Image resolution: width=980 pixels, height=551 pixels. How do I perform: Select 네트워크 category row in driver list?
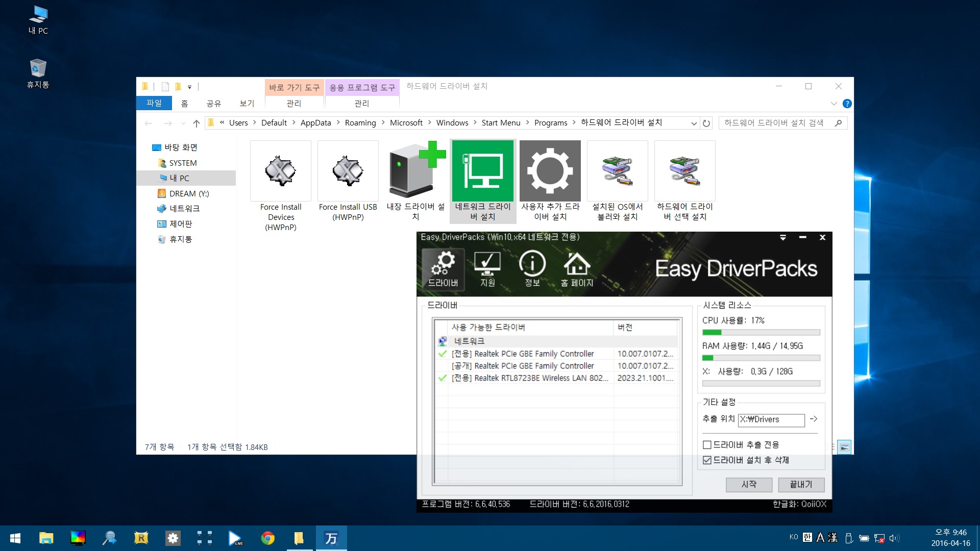[x=557, y=341]
